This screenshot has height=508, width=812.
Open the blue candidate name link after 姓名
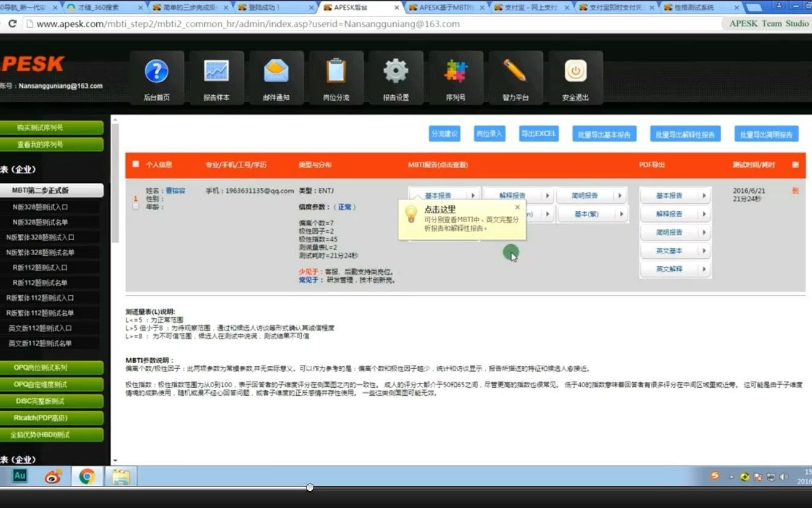(x=175, y=191)
